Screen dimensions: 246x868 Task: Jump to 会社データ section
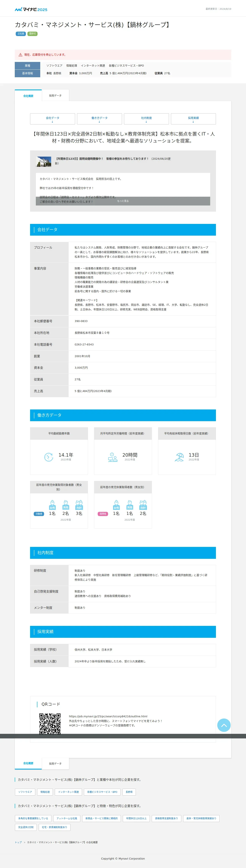click(52, 119)
